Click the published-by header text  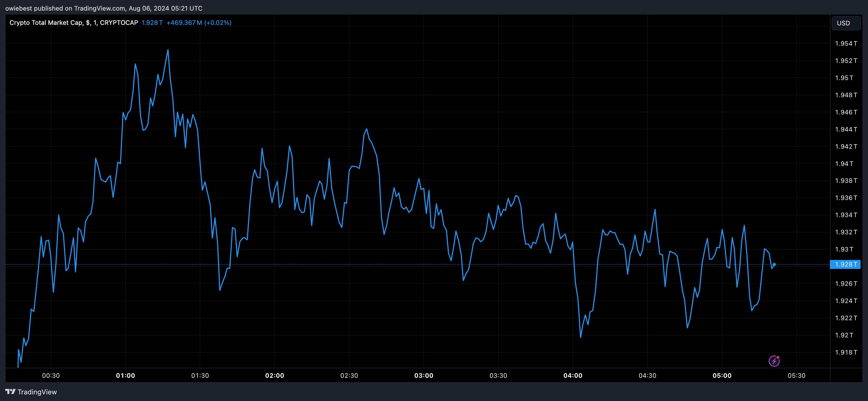click(104, 8)
